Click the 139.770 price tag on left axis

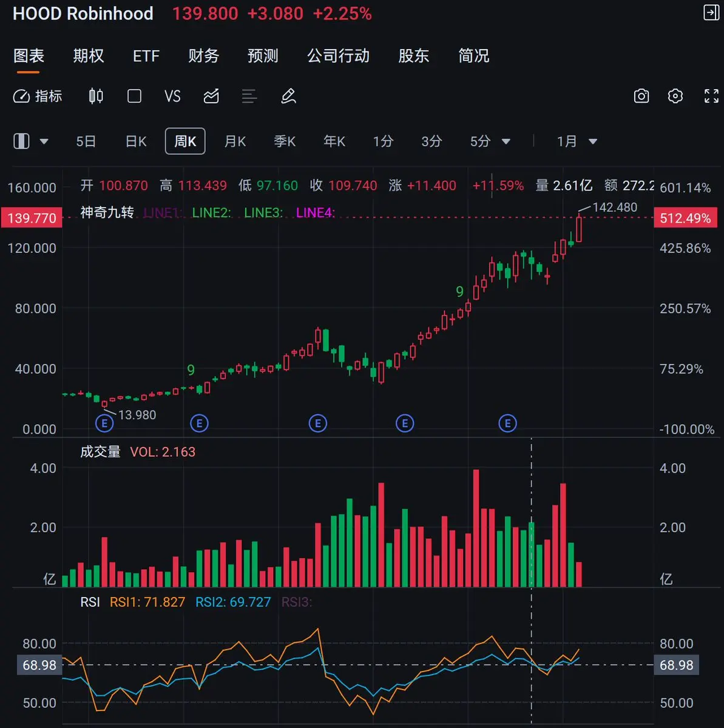click(32, 218)
